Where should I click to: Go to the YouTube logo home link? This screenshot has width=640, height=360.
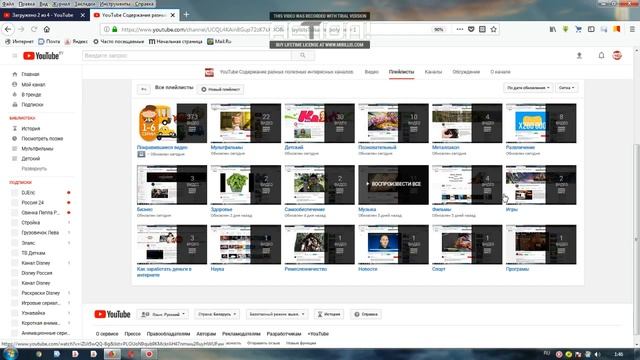(x=42, y=56)
